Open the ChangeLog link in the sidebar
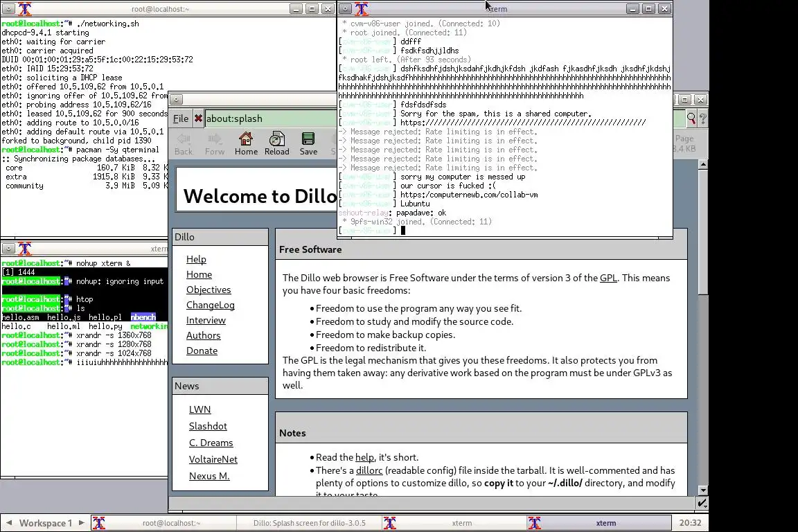Image resolution: width=798 pixels, height=532 pixels. click(x=210, y=305)
